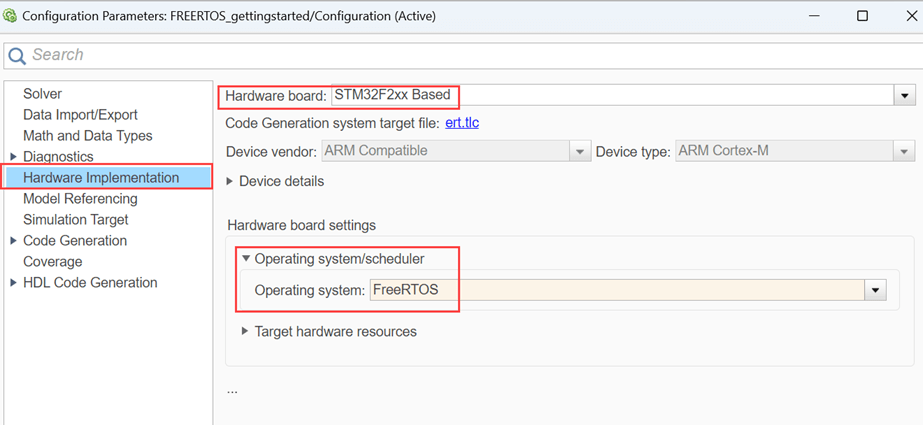This screenshot has height=425, width=923.
Task: Go to Simulation Target settings
Action: tap(76, 220)
